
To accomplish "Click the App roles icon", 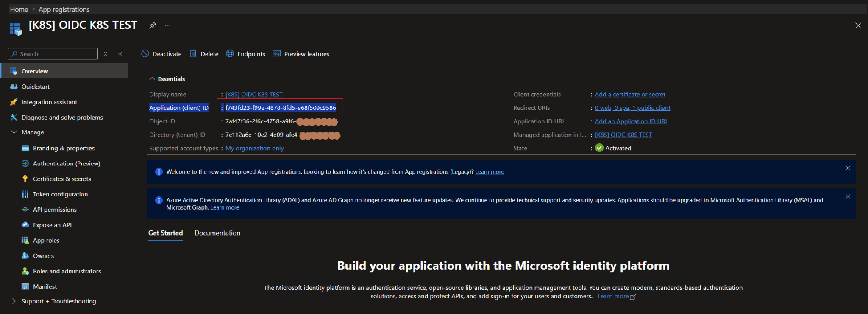I will click(25, 240).
